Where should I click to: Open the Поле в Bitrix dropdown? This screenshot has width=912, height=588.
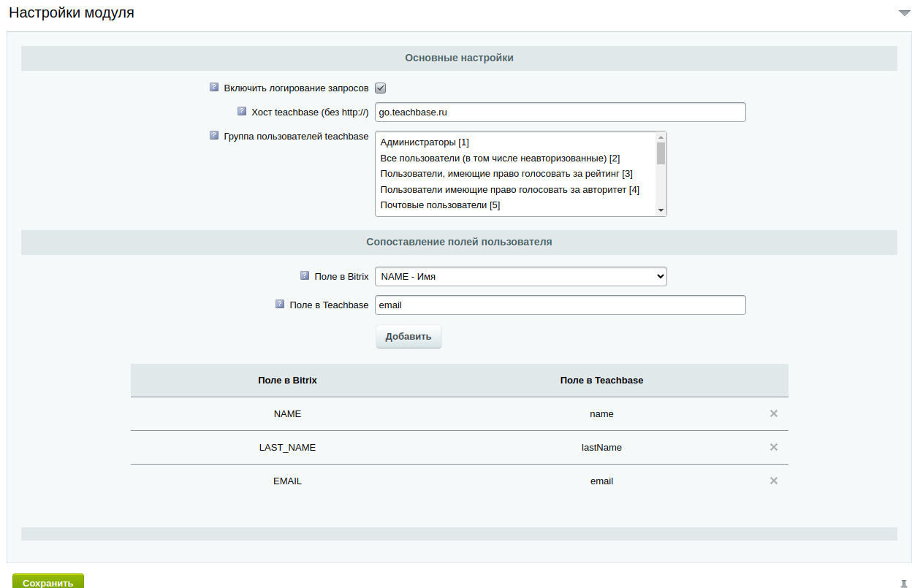click(x=520, y=276)
